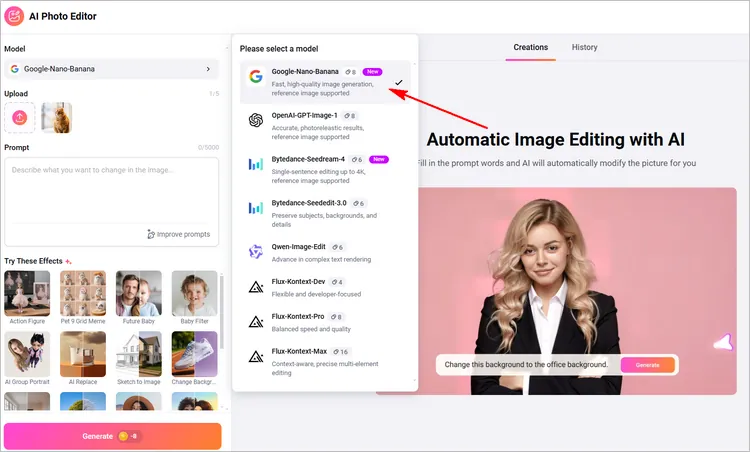Click the AI Photo Editor logo icon
This screenshot has height=452, width=750.
[x=15, y=16]
